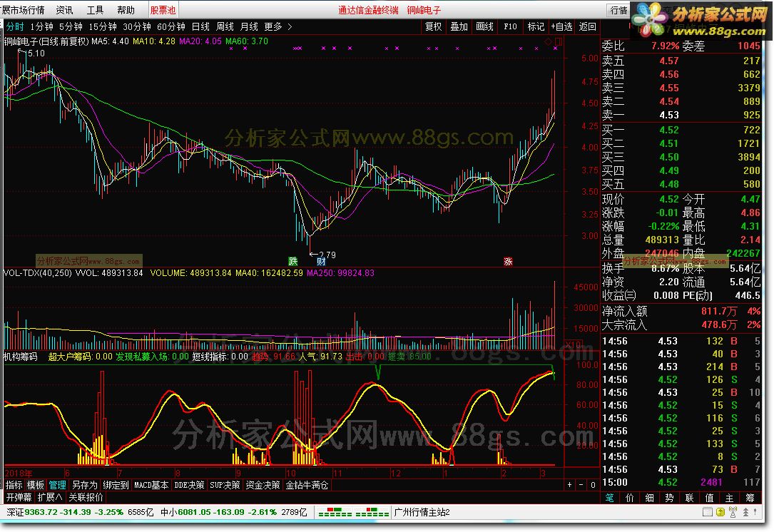Expand the 更多 periods dropdown

click(x=278, y=26)
